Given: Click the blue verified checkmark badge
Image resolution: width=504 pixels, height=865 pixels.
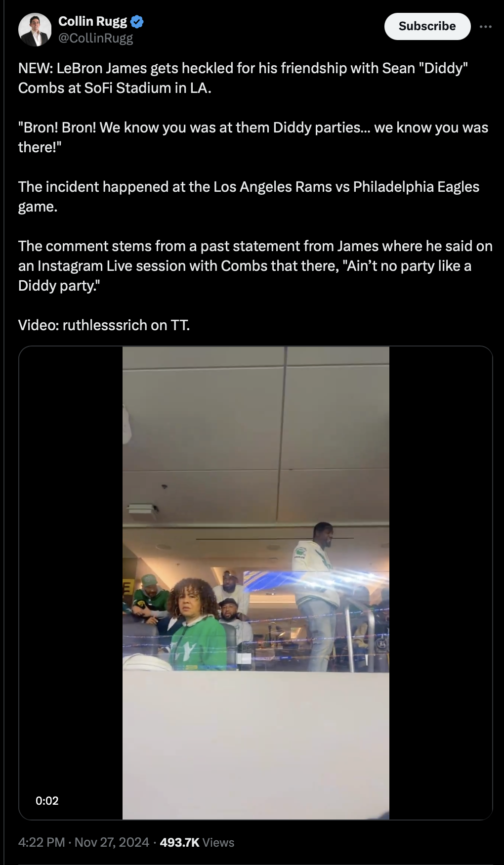Looking at the screenshot, I should 137,22.
